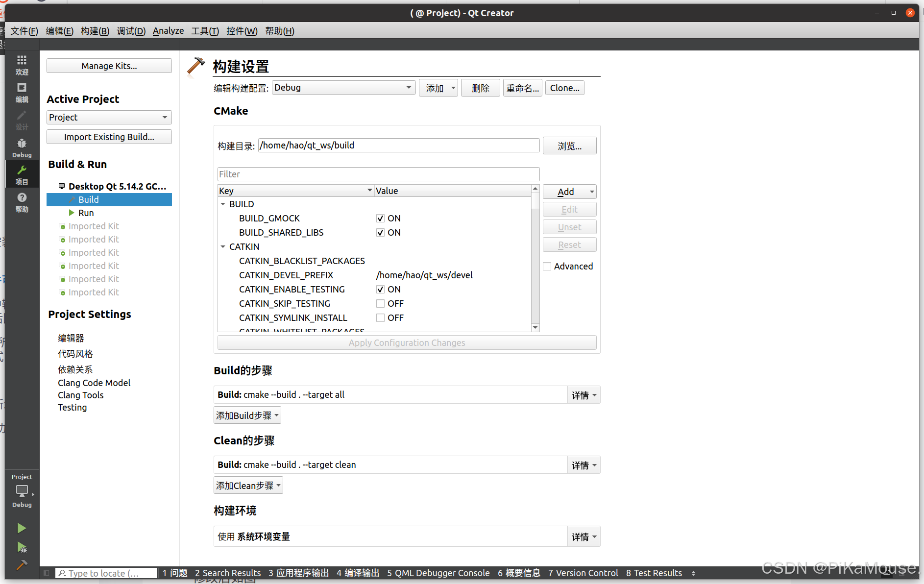
Task: Open the 帮助(H) menu
Action: [x=280, y=31]
